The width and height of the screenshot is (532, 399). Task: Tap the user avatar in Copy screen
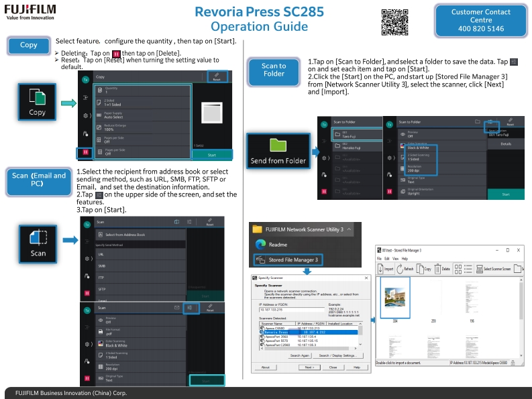85,80
